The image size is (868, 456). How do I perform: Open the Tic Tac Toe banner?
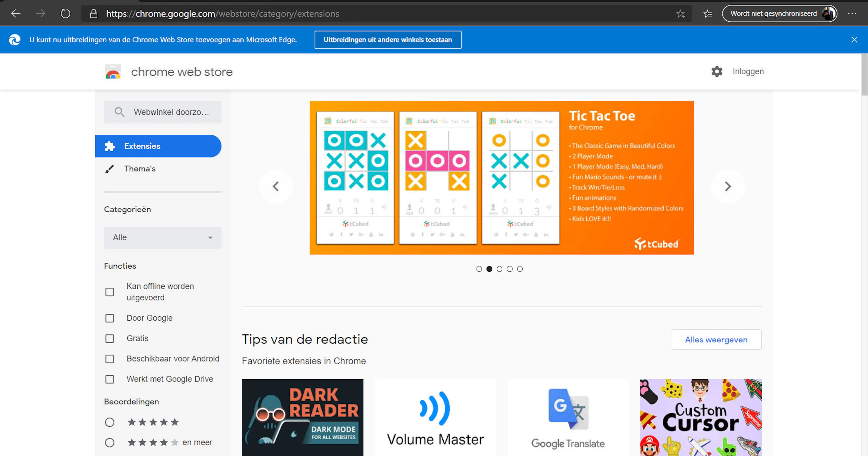click(x=502, y=178)
